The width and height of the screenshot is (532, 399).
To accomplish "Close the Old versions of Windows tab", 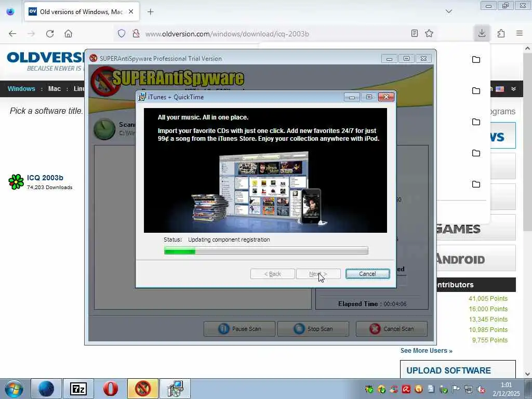I will click(131, 11).
